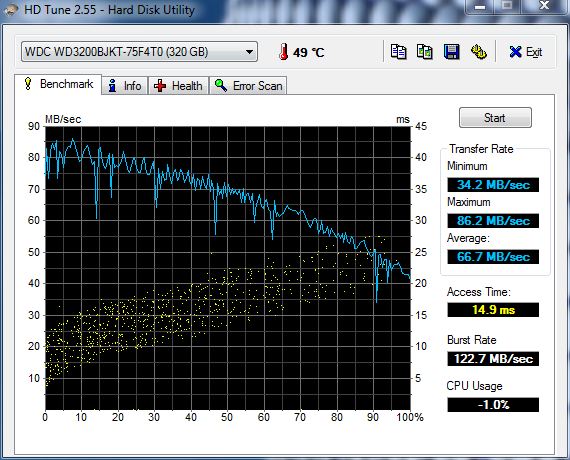Click the floppy disk save icon
This screenshot has height=460, width=570.
[451, 52]
